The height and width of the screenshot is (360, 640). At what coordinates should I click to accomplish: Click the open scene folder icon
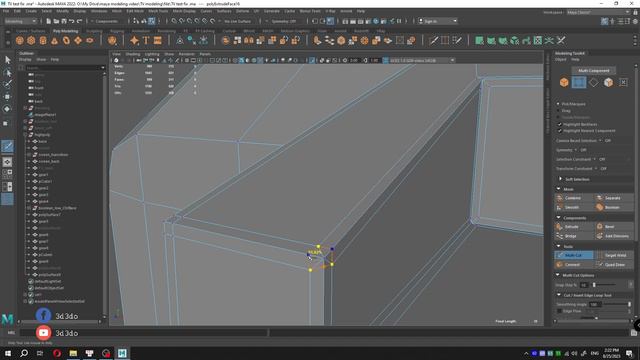tap(56, 21)
